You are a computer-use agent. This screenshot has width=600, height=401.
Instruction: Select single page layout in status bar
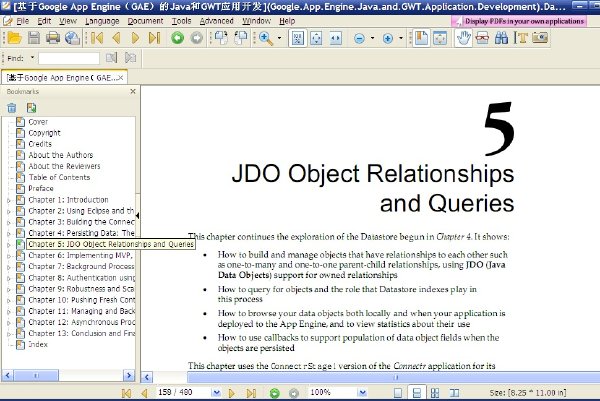coord(398,393)
